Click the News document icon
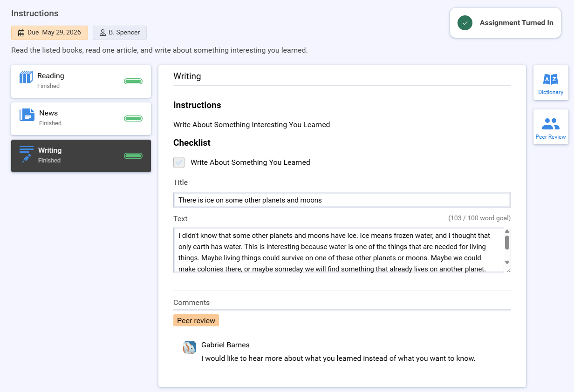The width and height of the screenshot is (574, 392). click(x=27, y=115)
